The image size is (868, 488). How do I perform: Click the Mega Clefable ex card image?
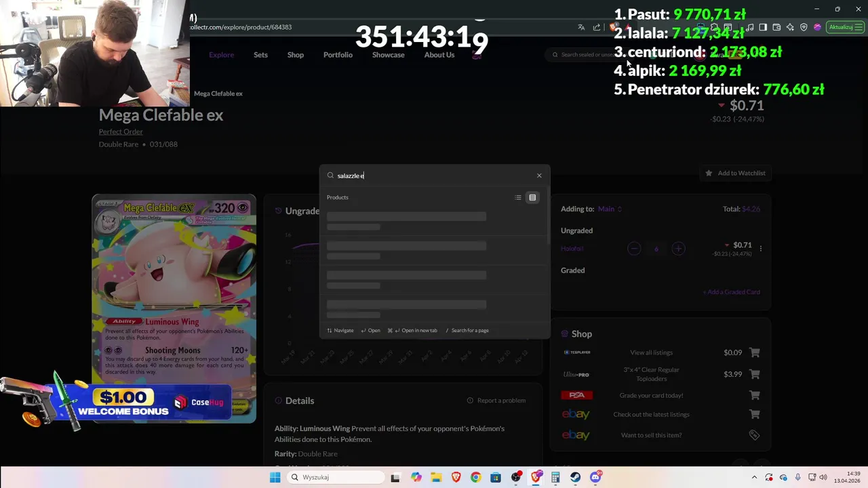pos(174,308)
